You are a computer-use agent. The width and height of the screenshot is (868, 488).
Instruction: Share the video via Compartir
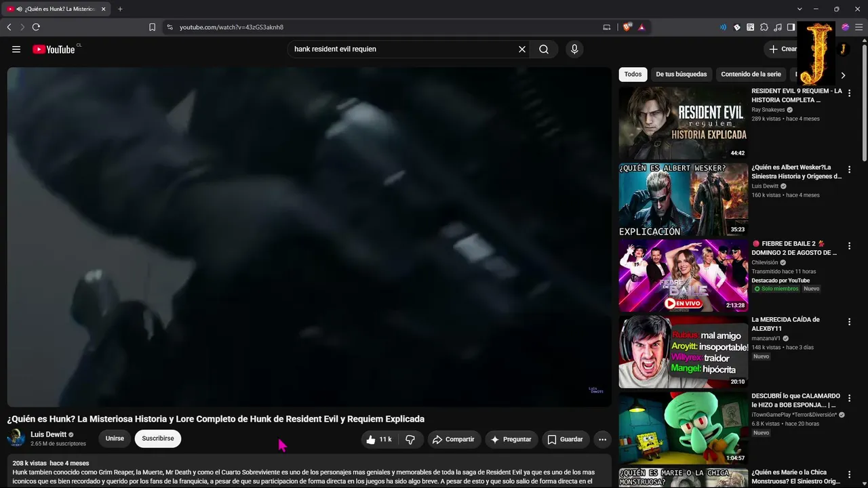tap(453, 439)
